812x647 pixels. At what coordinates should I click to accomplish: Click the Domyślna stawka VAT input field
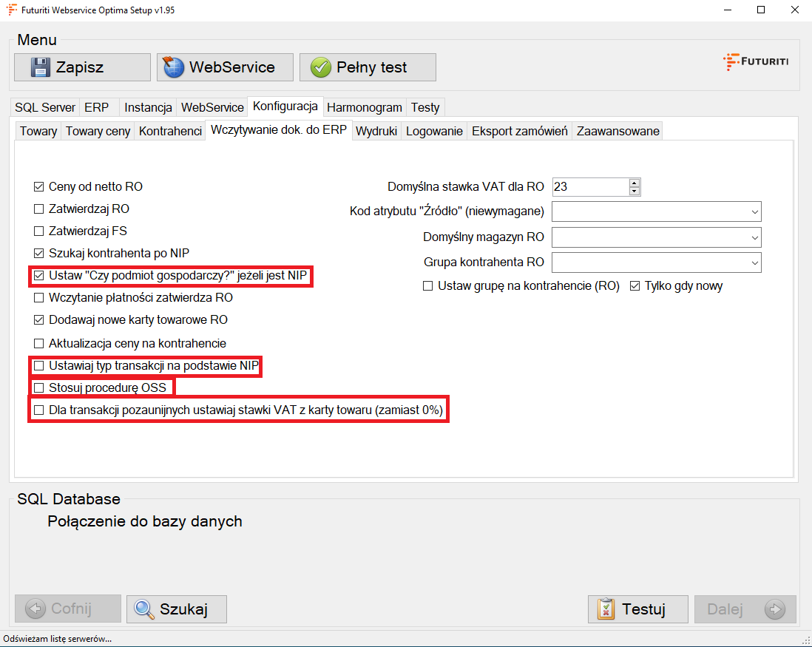pos(589,187)
